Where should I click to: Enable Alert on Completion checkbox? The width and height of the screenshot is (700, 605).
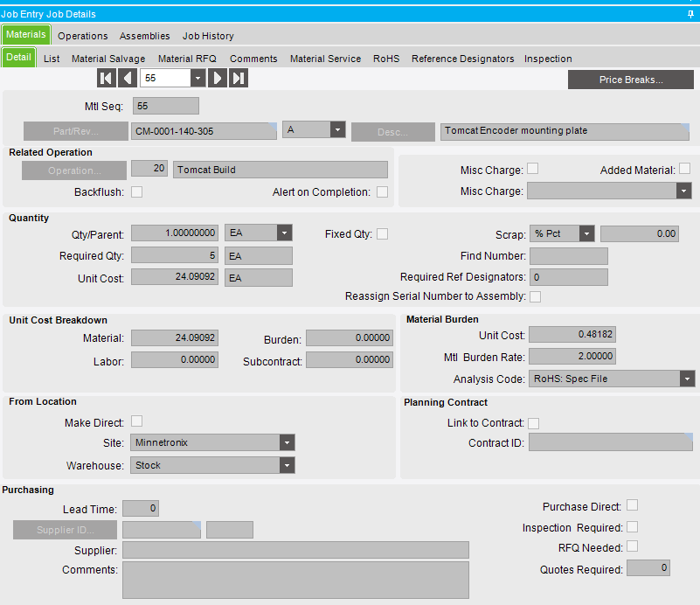click(x=383, y=192)
